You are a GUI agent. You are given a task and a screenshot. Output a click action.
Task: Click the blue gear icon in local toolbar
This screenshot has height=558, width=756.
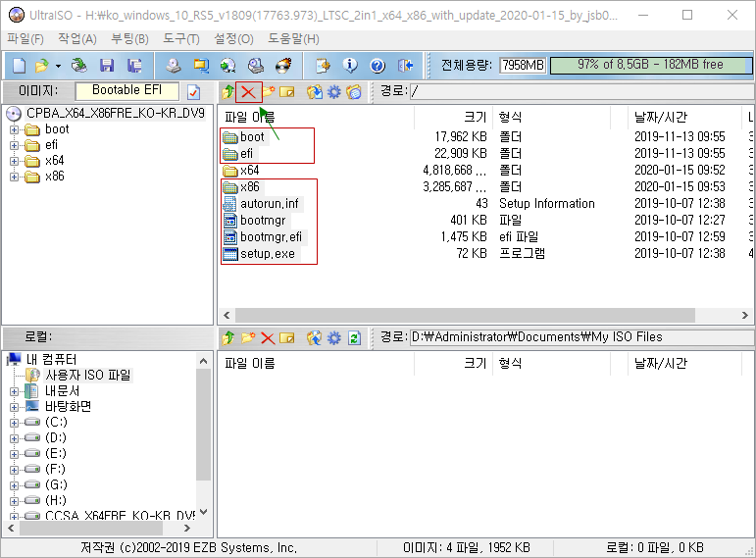pos(334,338)
